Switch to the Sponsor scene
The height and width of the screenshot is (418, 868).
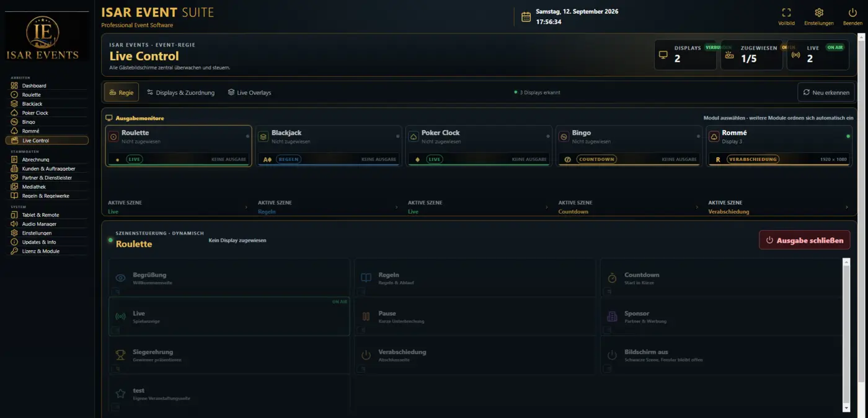(720, 316)
